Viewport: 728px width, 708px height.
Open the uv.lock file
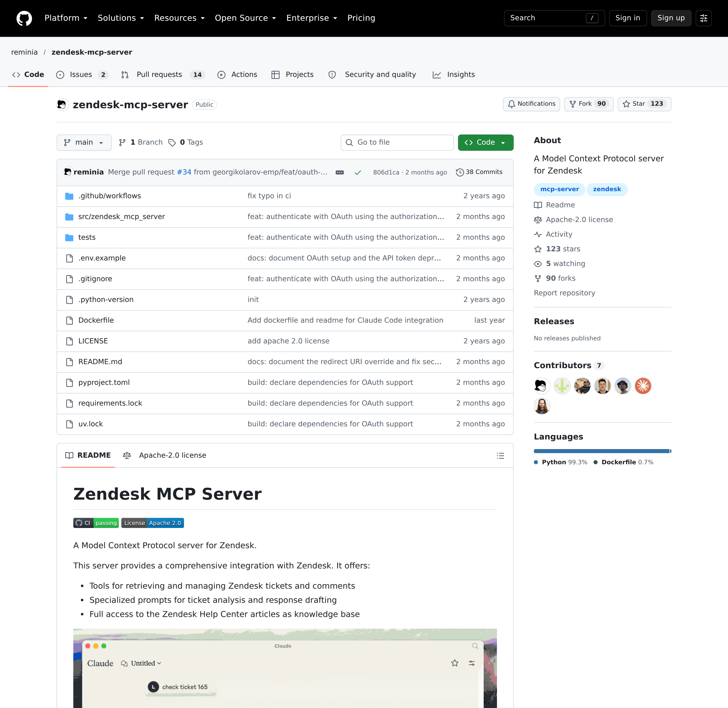tap(91, 424)
